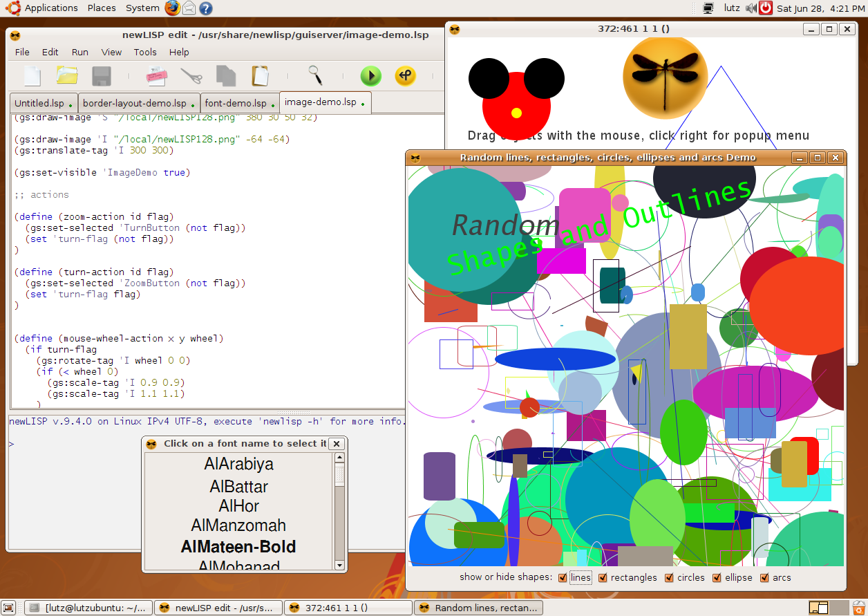The image size is (868, 616).
Task: Open the Tools menu in editor
Action: (x=145, y=52)
